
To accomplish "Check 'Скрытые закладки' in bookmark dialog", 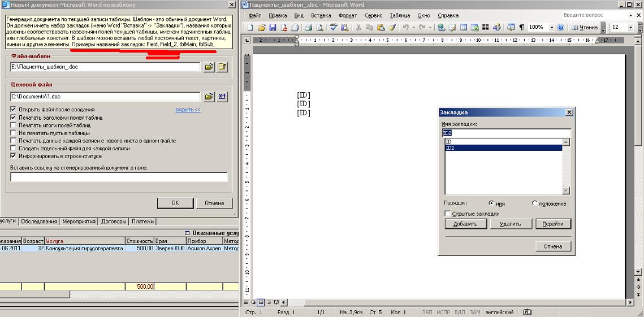I will [x=448, y=214].
